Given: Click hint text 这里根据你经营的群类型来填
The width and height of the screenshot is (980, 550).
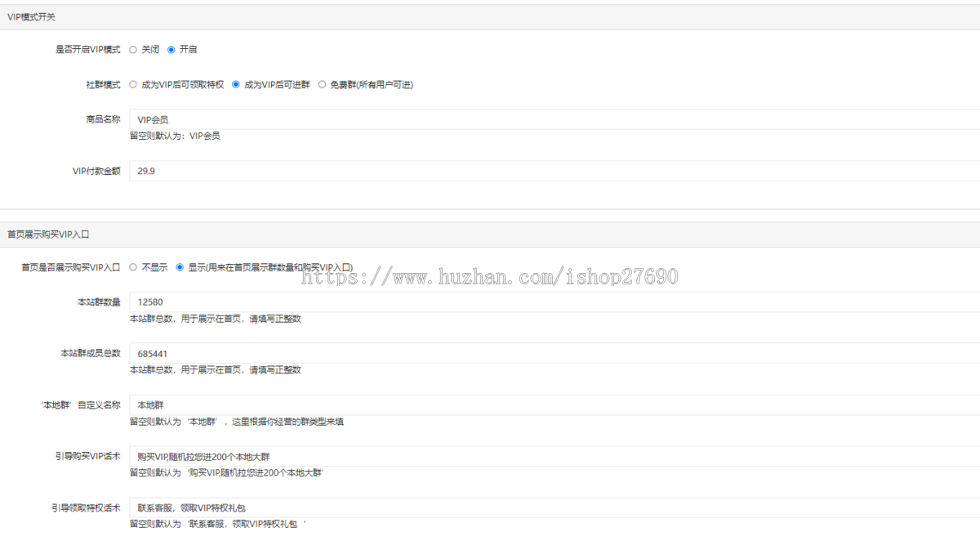Looking at the screenshot, I should point(287,423).
